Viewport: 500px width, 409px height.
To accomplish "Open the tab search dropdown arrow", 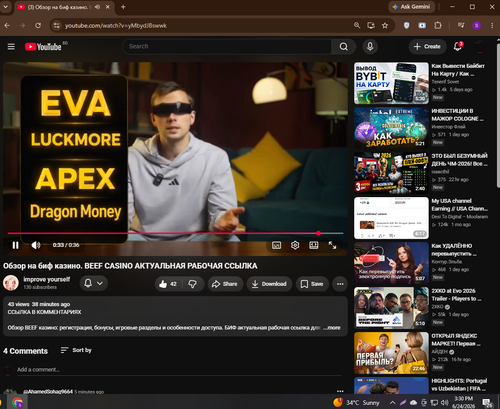I will [x=5, y=7].
